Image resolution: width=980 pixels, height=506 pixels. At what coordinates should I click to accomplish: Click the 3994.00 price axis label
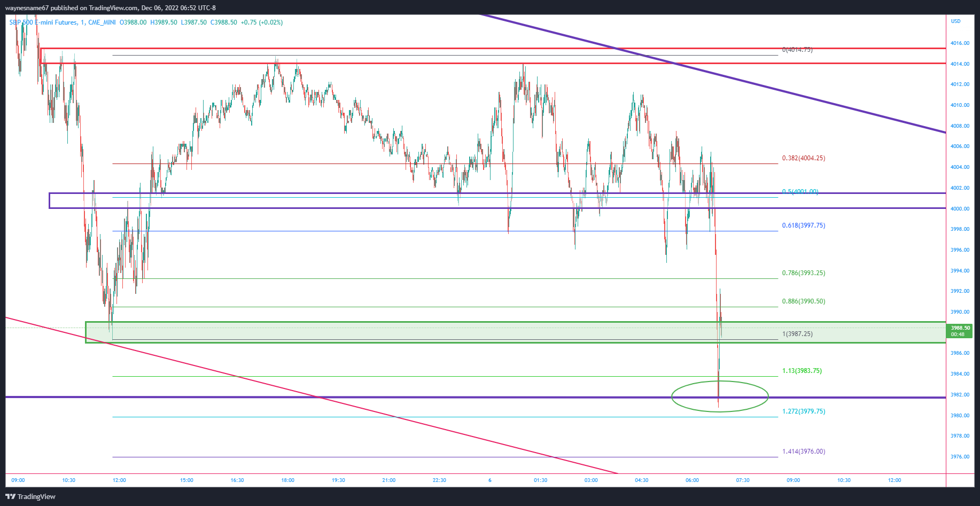(x=960, y=271)
